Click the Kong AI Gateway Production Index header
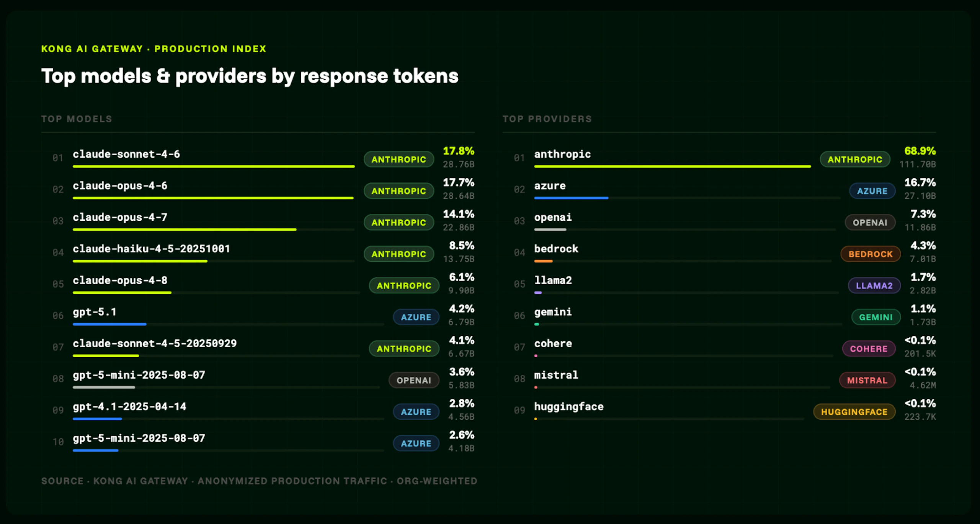The width and height of the screenshot is (980, 524). coord(154,49)
